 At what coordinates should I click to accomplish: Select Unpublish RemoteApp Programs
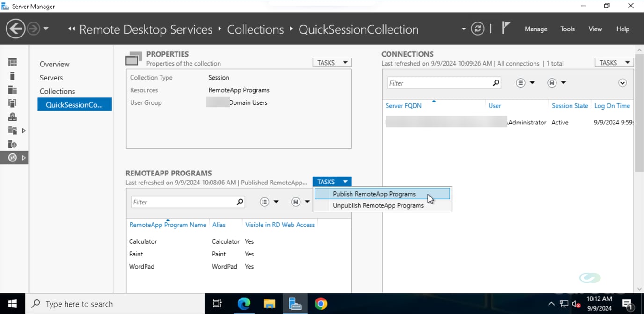pos(378,205)
